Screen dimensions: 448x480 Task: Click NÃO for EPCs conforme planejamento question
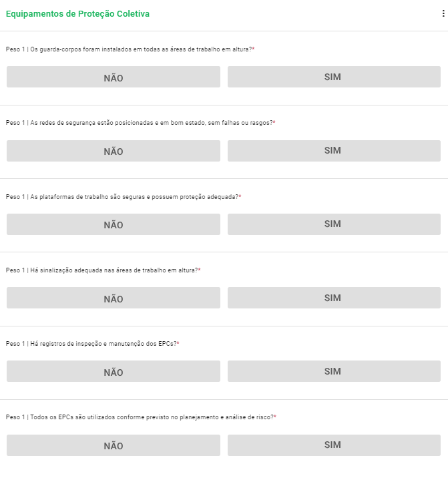pos(114,445)
